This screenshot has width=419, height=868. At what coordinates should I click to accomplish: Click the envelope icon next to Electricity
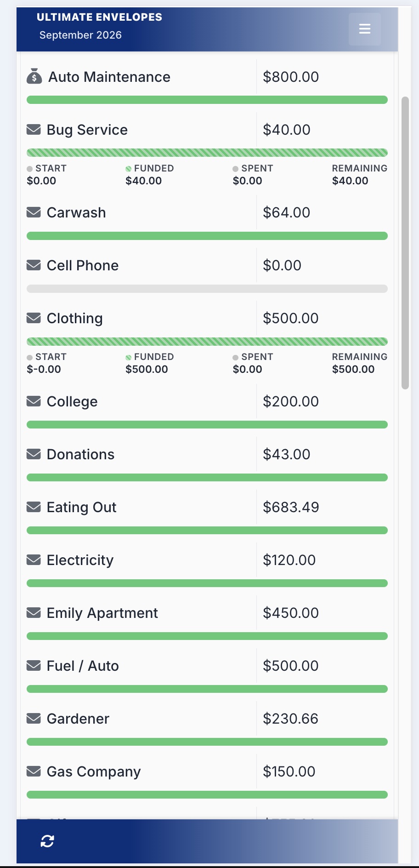(x=34, y=560)
